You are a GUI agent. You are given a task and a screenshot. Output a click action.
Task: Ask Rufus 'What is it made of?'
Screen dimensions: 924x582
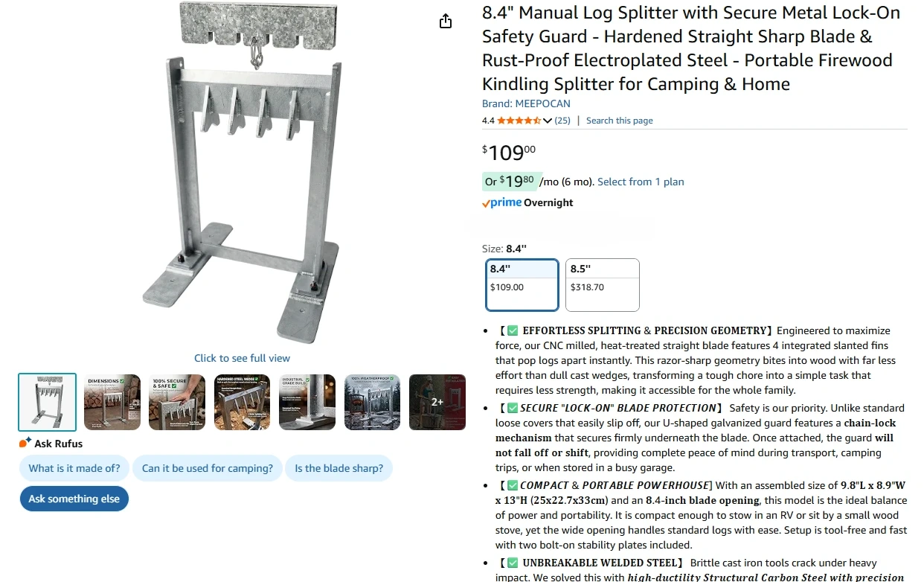(x=74, y=468)
